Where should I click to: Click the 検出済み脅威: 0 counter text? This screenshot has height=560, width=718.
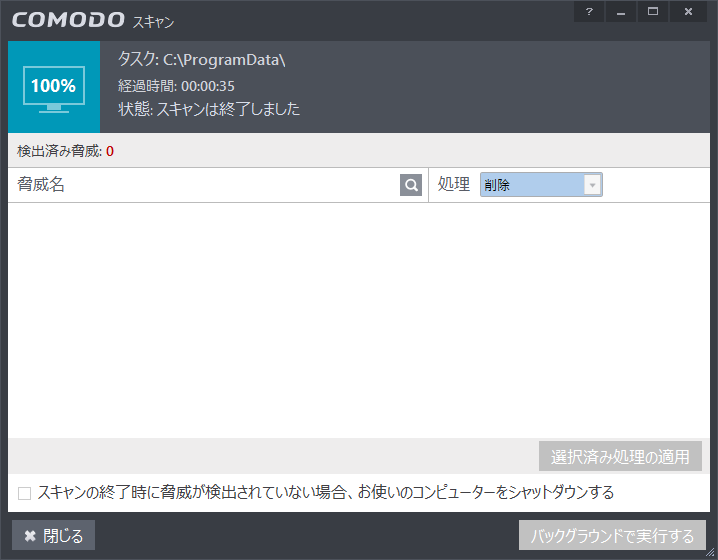[x=65, y=151]
